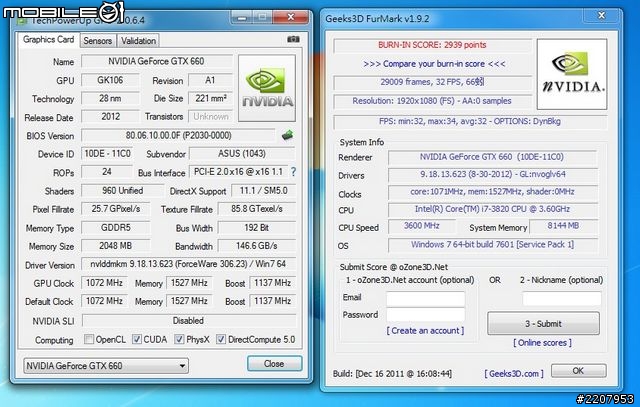Toggle the DirectCompute 5.0 checkbox

tap(221, 339)
